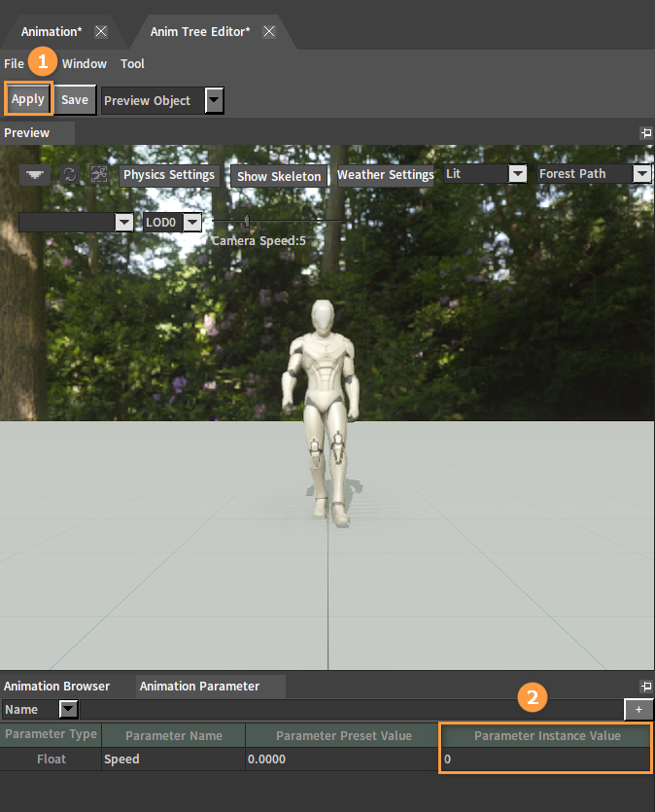This screenshot has height=812, width=655.
Task: Click the Parameter Type column header
Action: (51, 735)
